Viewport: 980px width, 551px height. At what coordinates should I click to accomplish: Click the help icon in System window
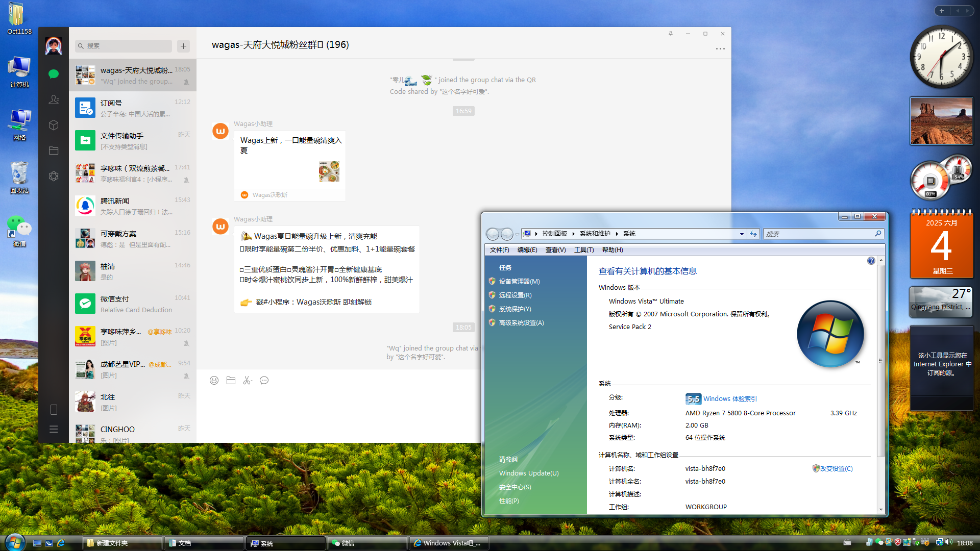[x=871, y=261]
